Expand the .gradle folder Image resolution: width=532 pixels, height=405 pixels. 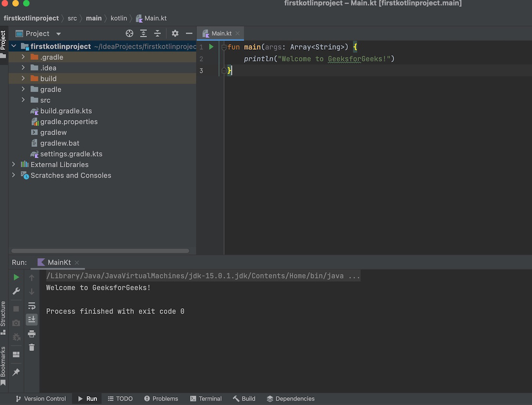pyautogui.click(x=23, y=57)
